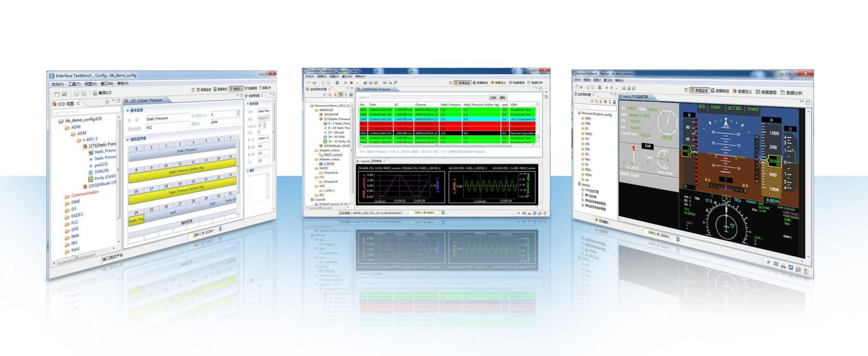Viewport: 868px width, 356px height.
Task: Switch to 数据分析 perspective in itb_demo_monitor window
Action: point(791,93)
